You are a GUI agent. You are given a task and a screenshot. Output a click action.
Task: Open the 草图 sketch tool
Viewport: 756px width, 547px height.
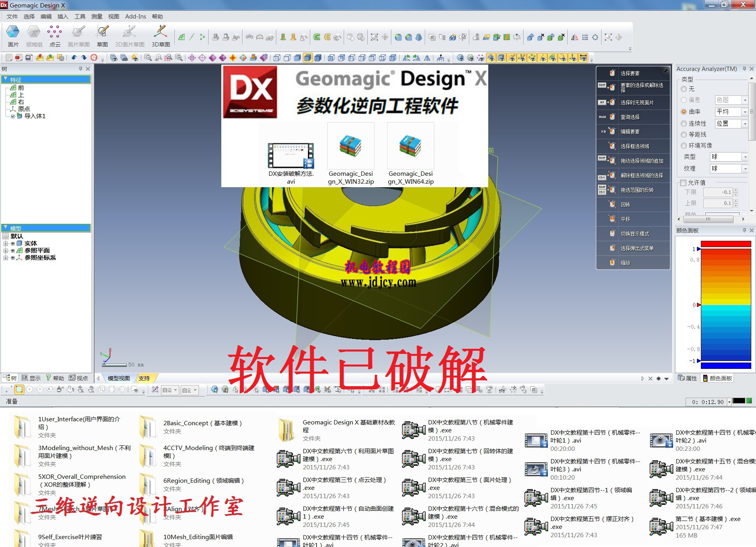102,36
